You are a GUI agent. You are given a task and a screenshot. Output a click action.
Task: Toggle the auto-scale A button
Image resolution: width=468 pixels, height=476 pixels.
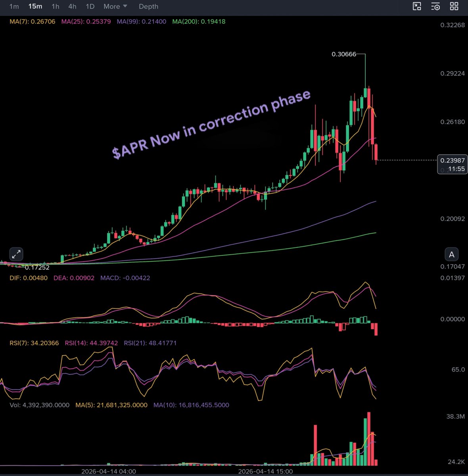451,254
